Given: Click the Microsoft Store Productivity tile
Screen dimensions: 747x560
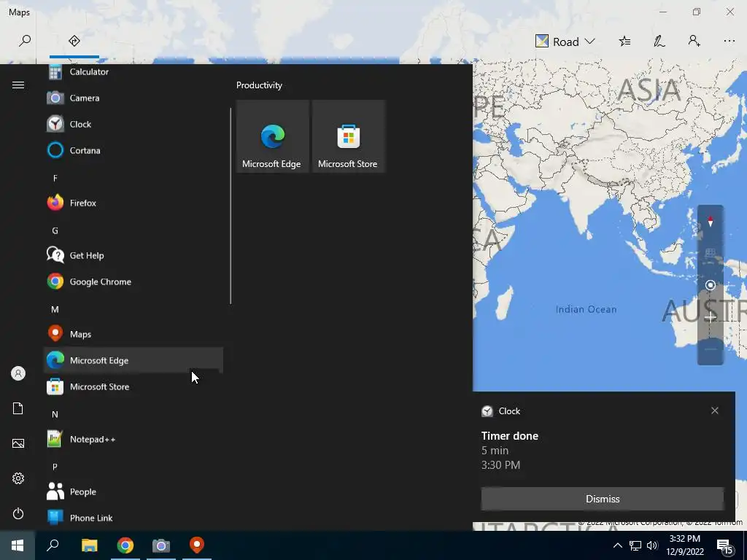Looking at the screenshot, I should pos(348,136).
